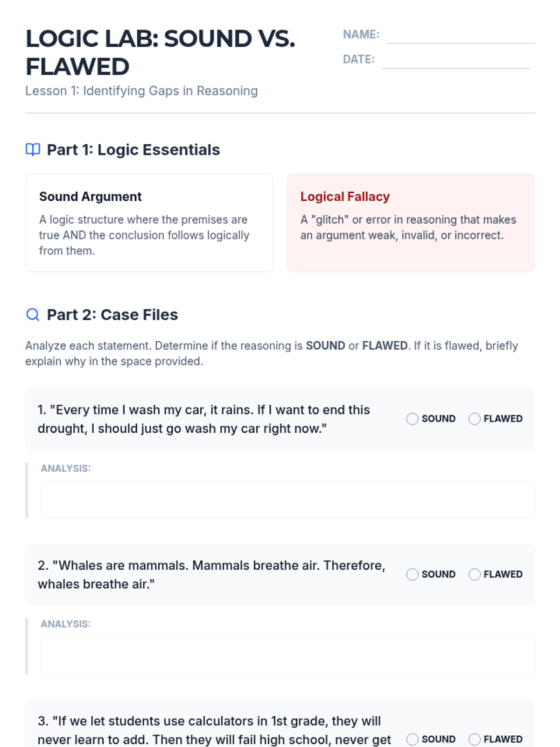Click the Logic Lab: Sound vs. Flawed title
The width and height of the screenshot is (560, 747).
(x=161, y=52)
